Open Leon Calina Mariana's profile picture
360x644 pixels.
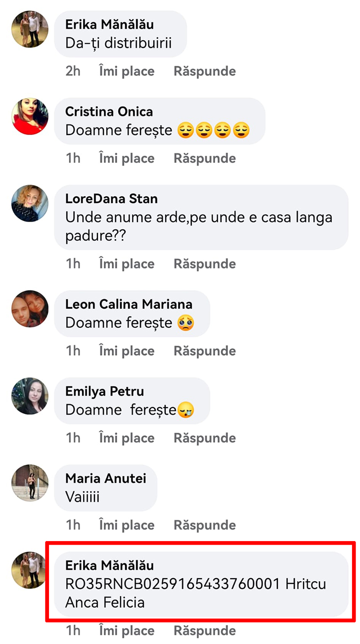point(30,309)
